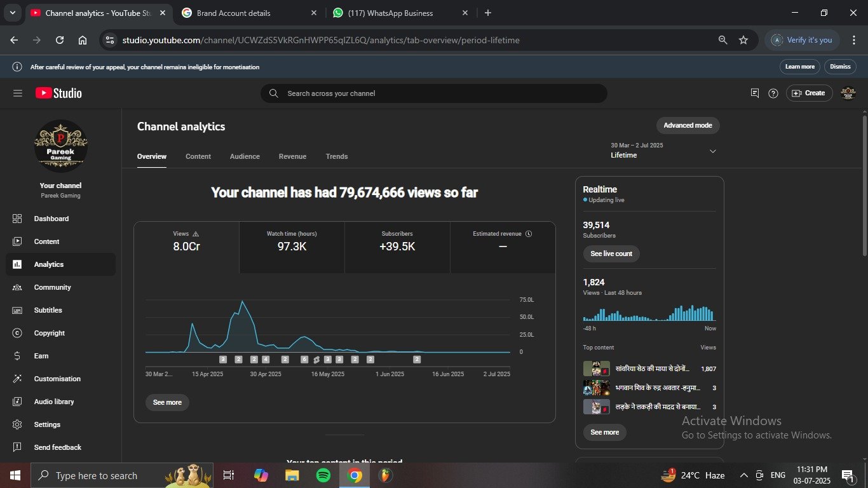Switch to the Revenue analytics tab
868x488 pixels.
click(x=292, y=156)
